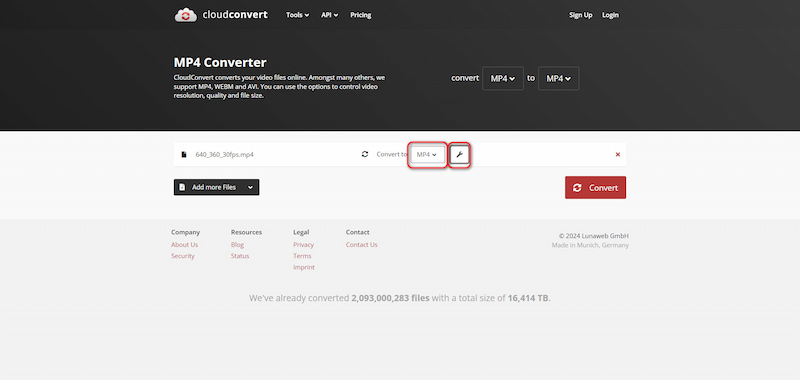
Task: Open the wrench options icon
Action: [459, 155]
